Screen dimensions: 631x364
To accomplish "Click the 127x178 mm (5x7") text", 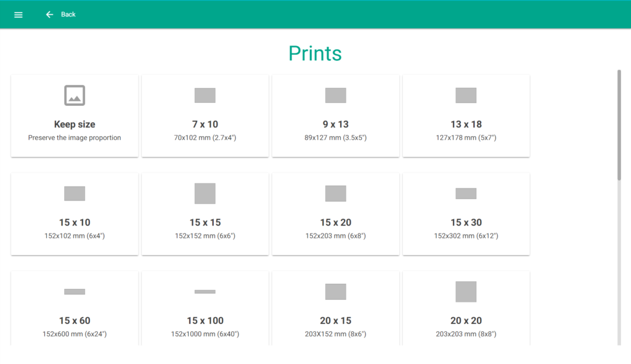I will [466, 137].
